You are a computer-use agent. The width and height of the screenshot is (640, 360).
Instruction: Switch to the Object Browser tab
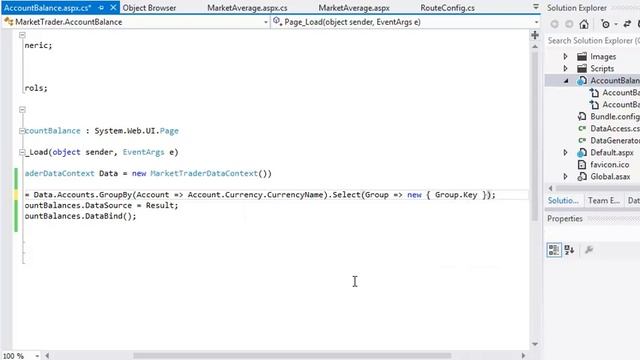[x=149, y=8]
